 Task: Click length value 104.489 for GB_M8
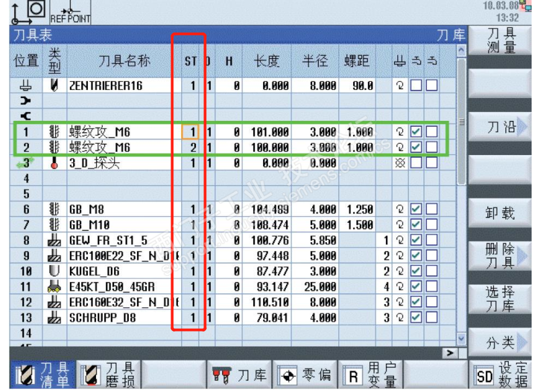tap(270, 209)
